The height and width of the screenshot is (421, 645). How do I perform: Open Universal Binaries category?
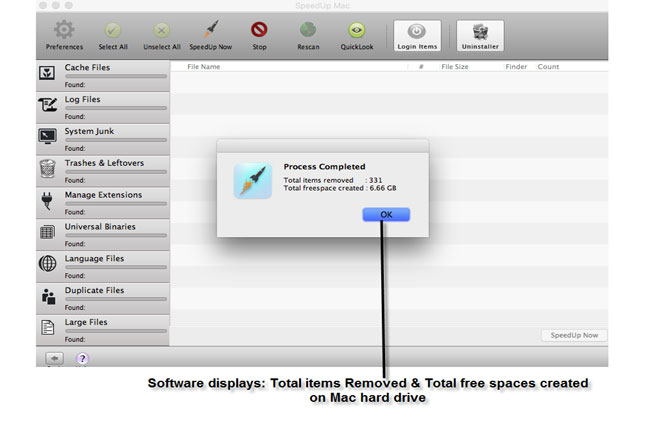point(99,227)
